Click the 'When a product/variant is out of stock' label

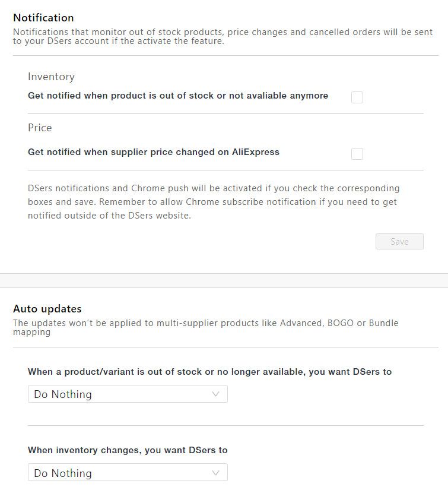pos(209,372)
